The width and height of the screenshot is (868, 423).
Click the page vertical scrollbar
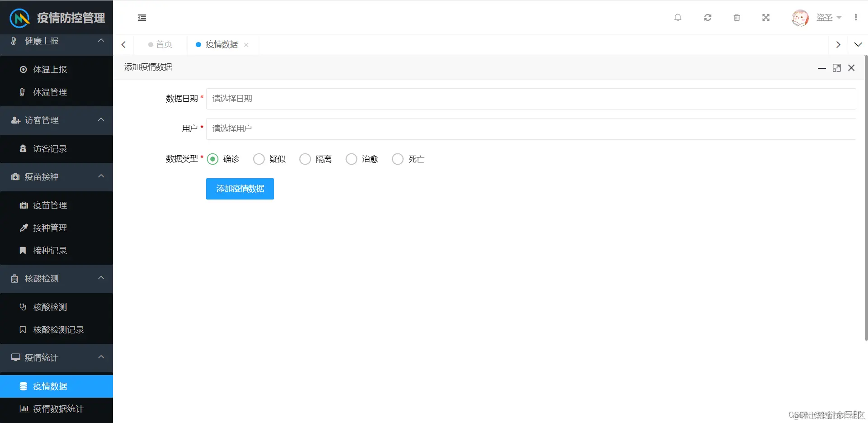pyautogui.click(x=866, y=198)
